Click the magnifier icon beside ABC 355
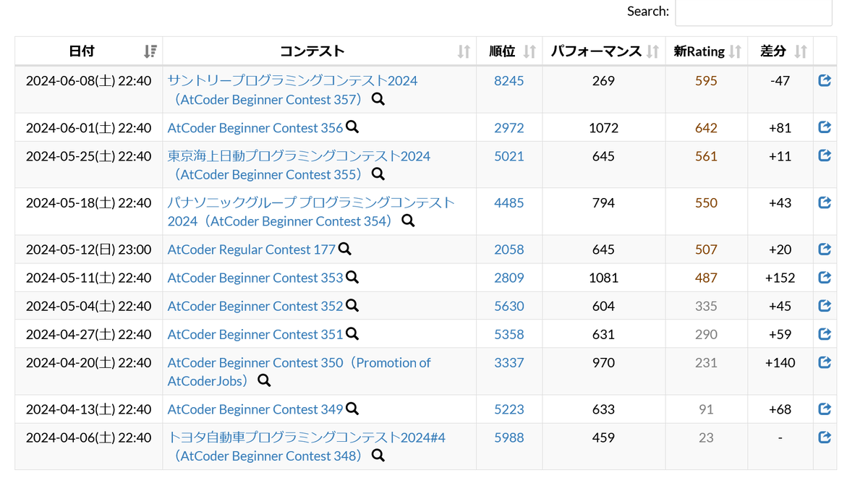The image size is (868, 491). (378, 174)
